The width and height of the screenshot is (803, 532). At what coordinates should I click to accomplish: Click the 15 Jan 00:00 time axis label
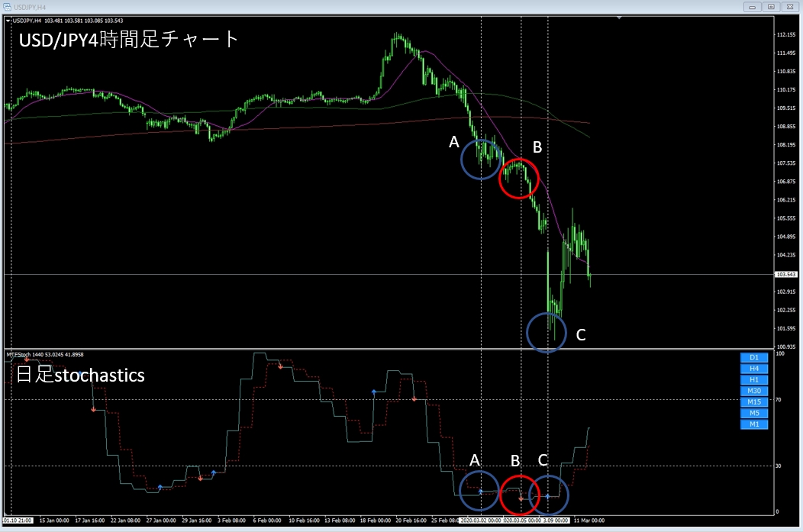54,521
